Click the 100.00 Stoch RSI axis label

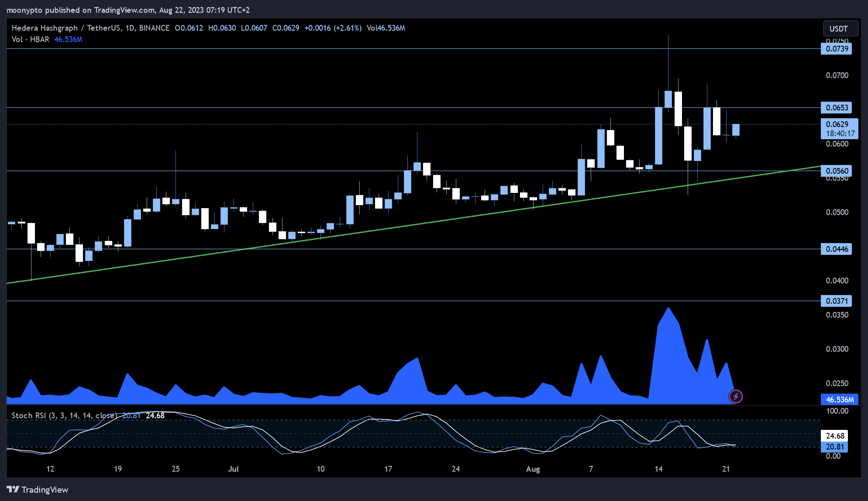pos(837,411)
